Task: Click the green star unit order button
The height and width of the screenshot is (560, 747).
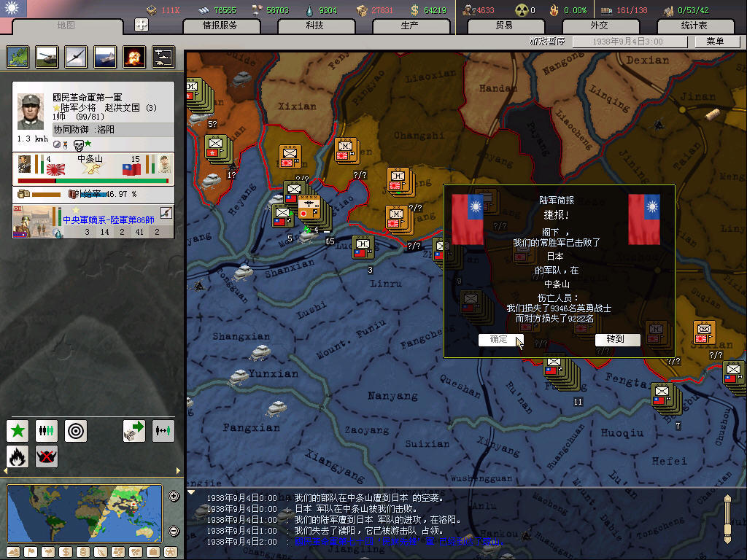Action: tap(18, 431)
